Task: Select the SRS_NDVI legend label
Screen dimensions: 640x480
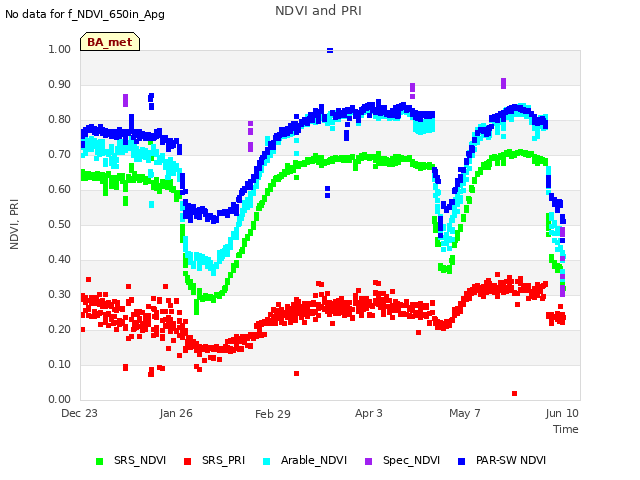Action: [x=140, y=460]
